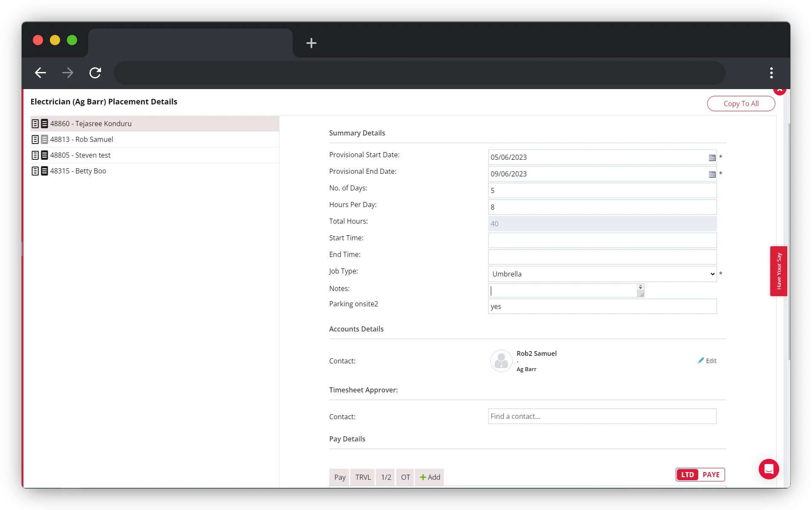Open a new browser tab with plus

point(311,43)
